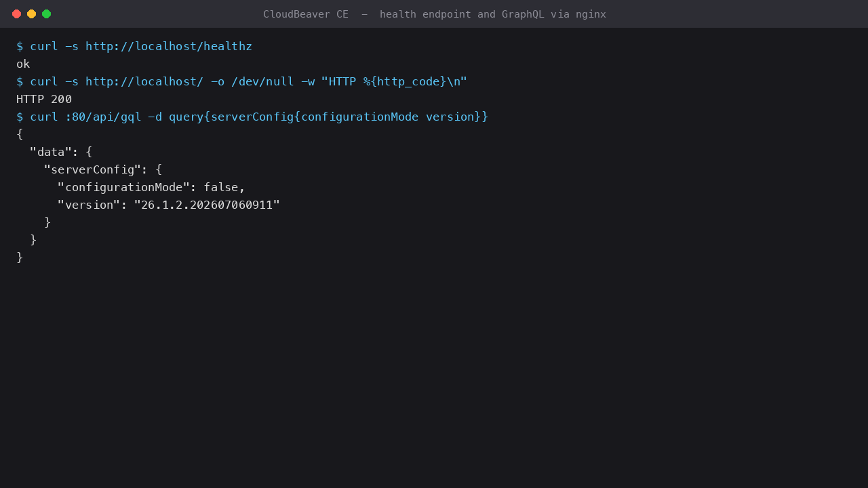The width and height of the screenshot is (868, 488).
Task: Click the curl healthz command line
Action: coord(134,46)
